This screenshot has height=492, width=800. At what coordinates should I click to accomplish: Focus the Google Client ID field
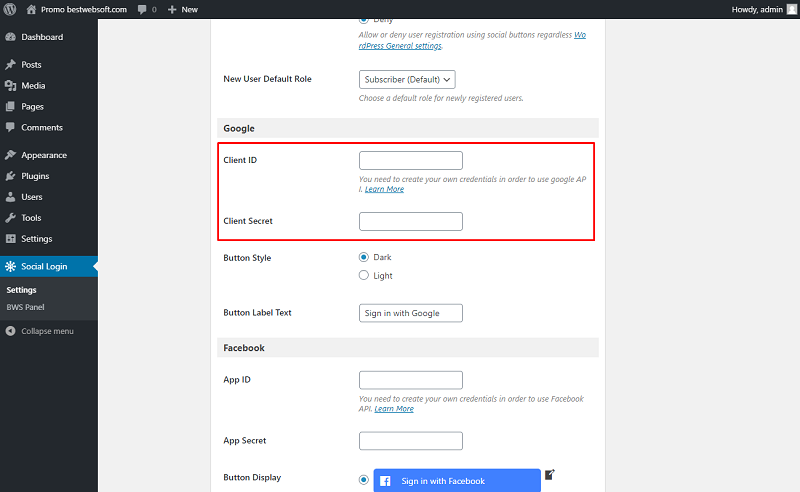point(411,160)
